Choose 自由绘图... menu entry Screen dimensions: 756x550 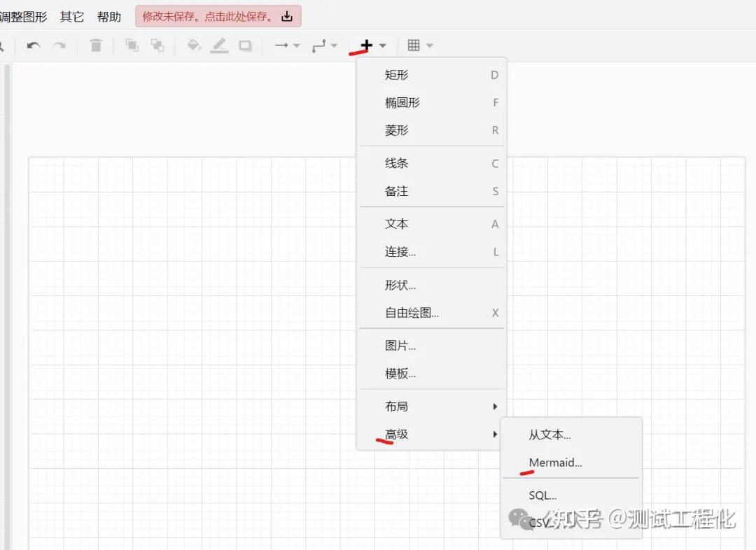click(x=431, y=313)
